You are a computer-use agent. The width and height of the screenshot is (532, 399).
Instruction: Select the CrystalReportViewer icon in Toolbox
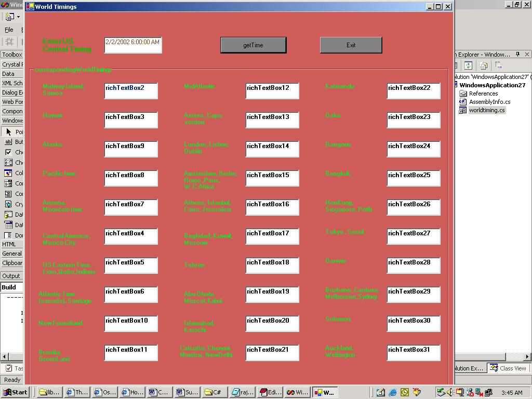pyautogui.click(x=8, y=204)
